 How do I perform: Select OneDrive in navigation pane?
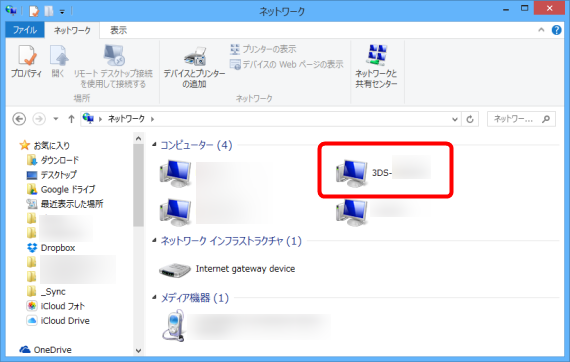(x=45, y=350)
